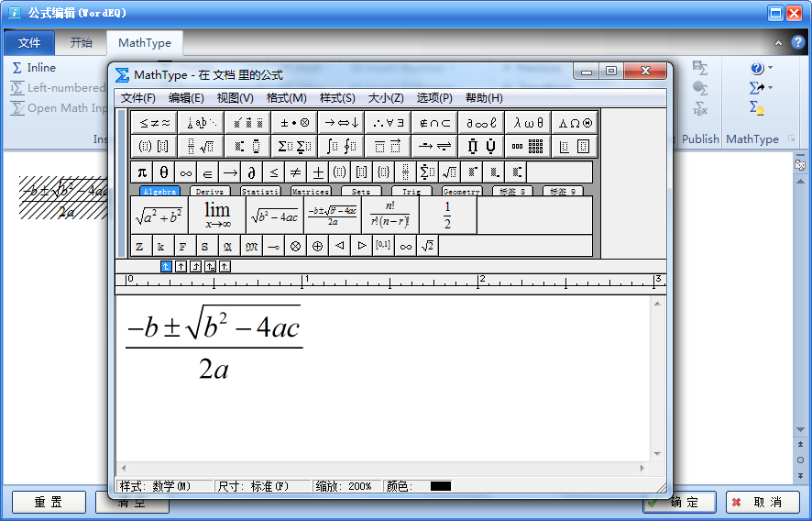
Task: Open the spaces and ellipses palette
Action: tap(201, 123)
